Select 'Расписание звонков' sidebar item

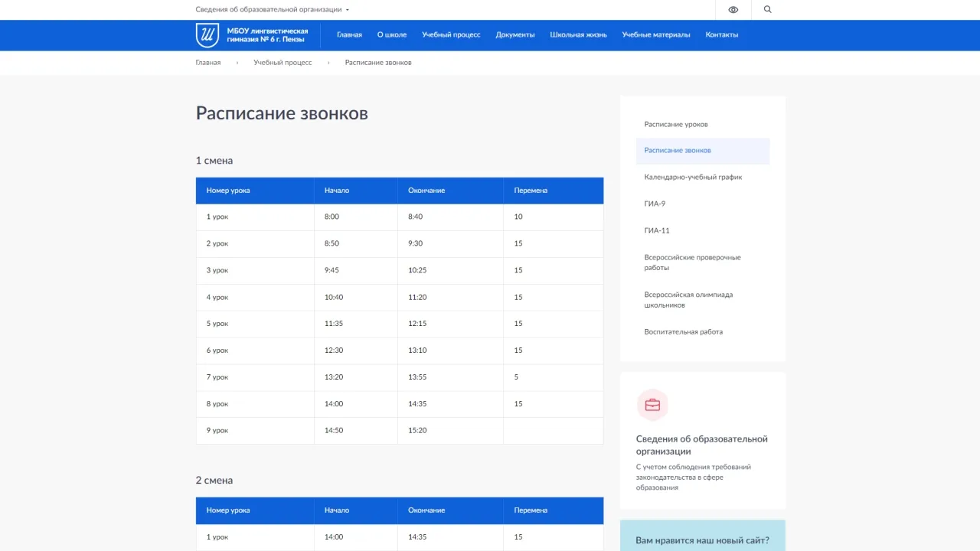pyautogui.click(x=703, y=151)
